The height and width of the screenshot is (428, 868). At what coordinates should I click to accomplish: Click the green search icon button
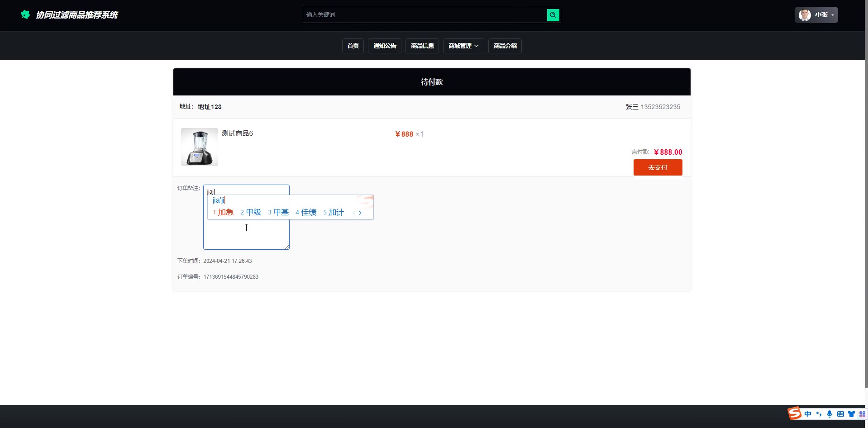553,15
